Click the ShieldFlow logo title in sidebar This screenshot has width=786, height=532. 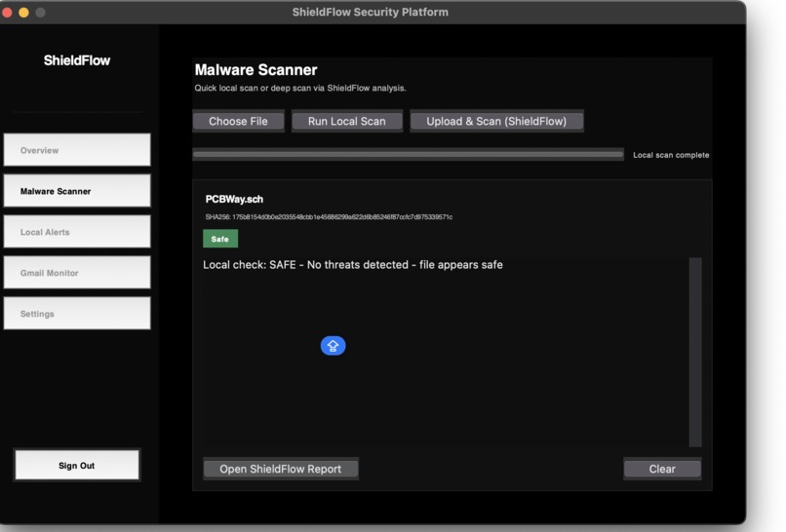tap(77, 60)
